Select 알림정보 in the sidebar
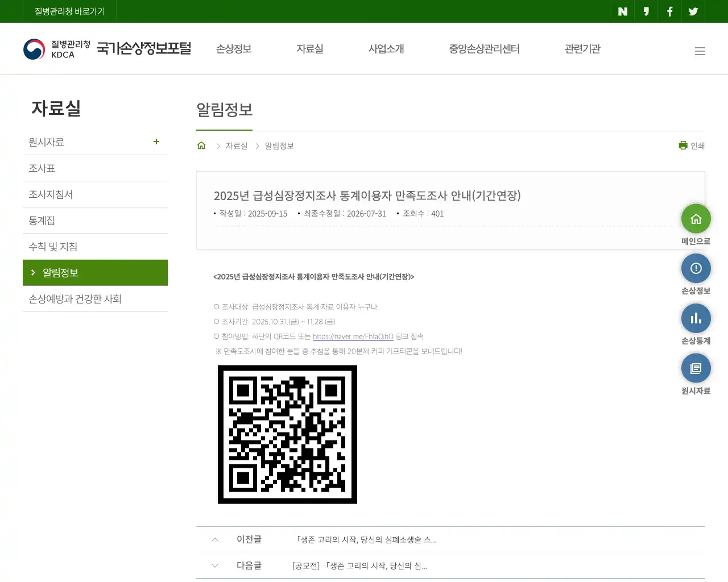Screen dimensions: 728x582 pos(95,273)
